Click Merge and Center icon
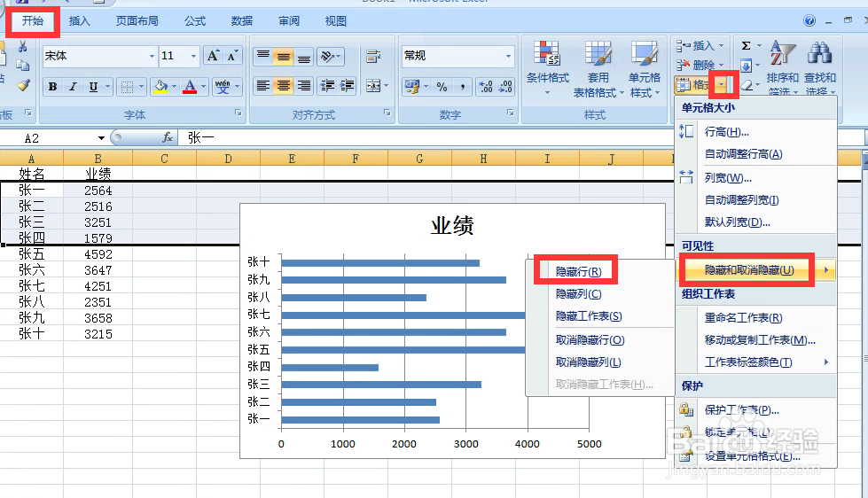The height and width of the screenshot is (498, 868). coord(373,86)
